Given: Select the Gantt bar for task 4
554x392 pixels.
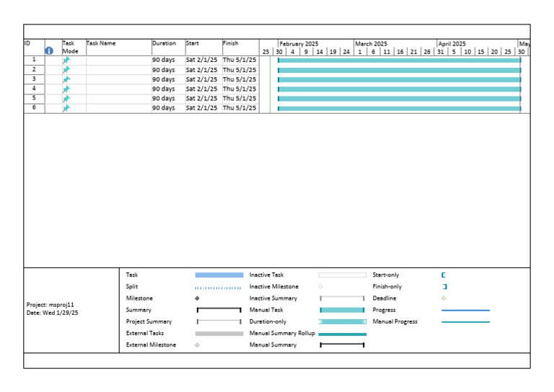Looking at the screenshot, I should click(x=399, y=89).
